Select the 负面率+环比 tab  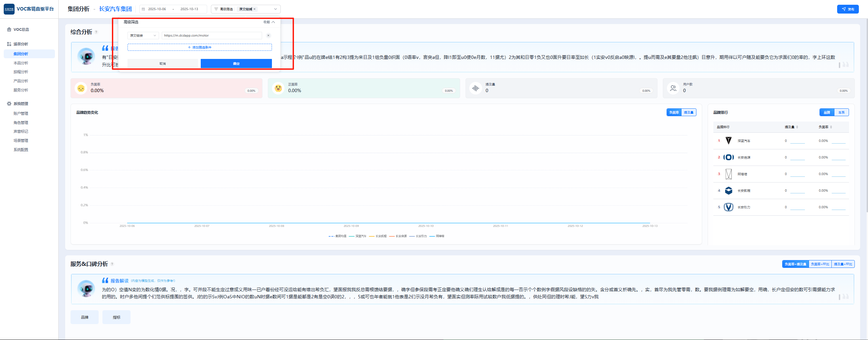pos(820,264)
